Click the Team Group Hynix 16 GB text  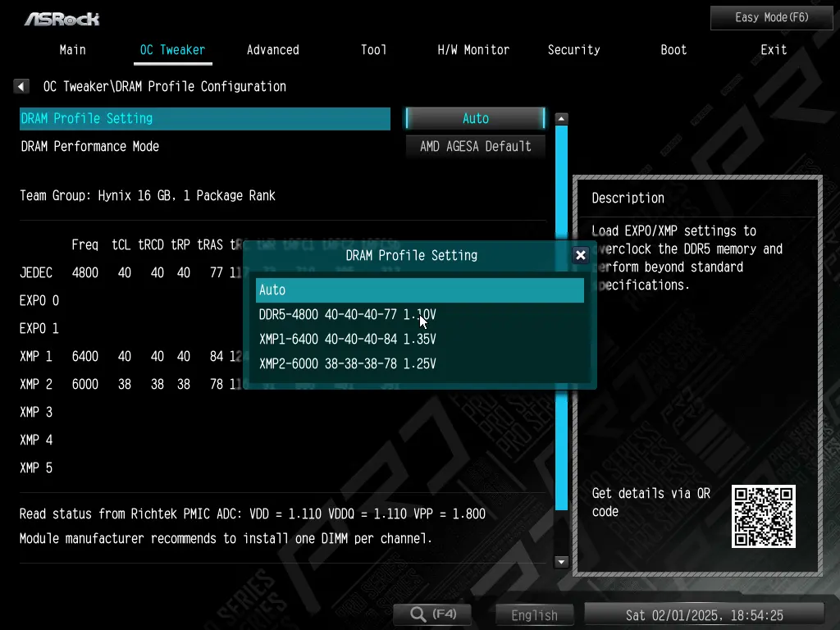tap(148, 195)
